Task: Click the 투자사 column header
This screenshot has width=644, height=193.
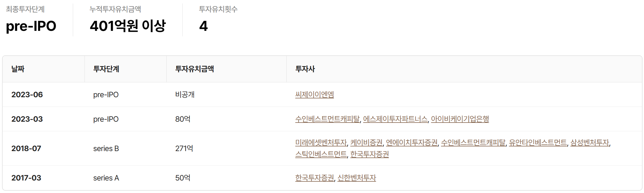Action: click(x=305, y=69)
